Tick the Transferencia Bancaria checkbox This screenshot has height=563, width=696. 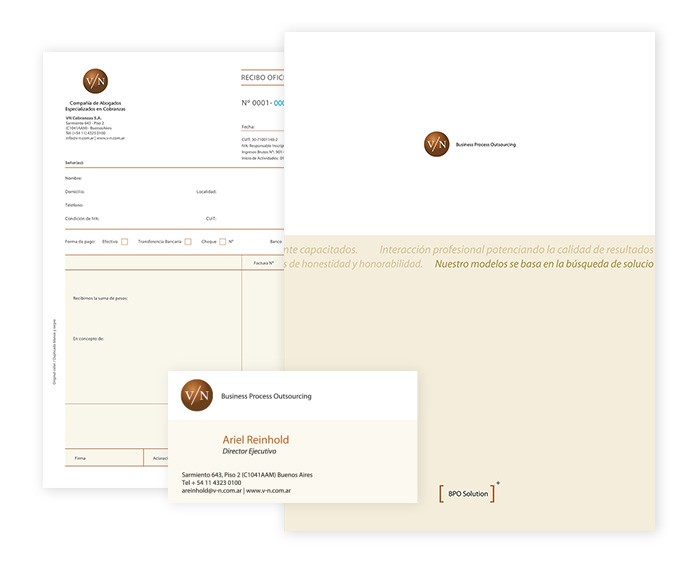pyautogui.click(x=188, y=242)
